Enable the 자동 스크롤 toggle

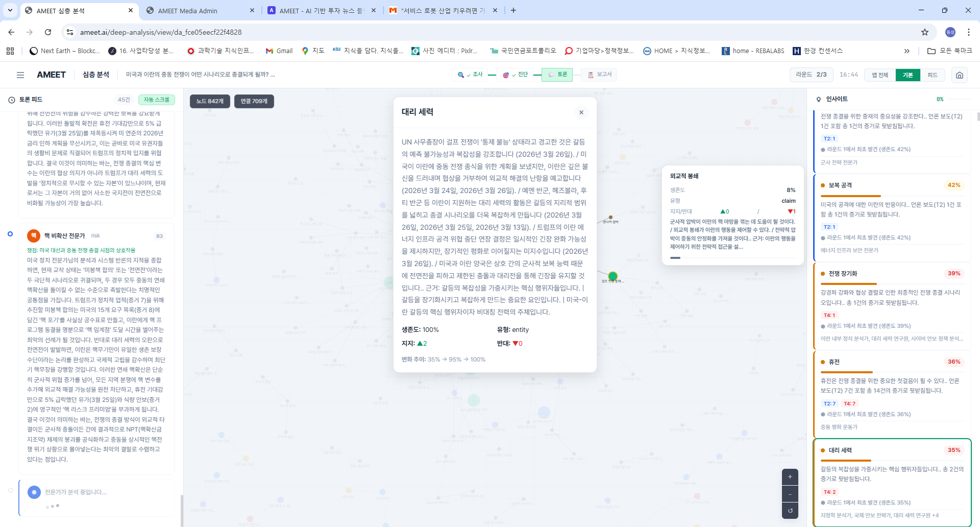click(x=156, y=100)
